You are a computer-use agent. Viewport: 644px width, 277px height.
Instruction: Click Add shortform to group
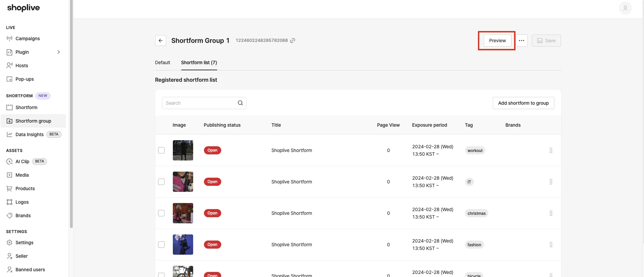pos(523,103)
